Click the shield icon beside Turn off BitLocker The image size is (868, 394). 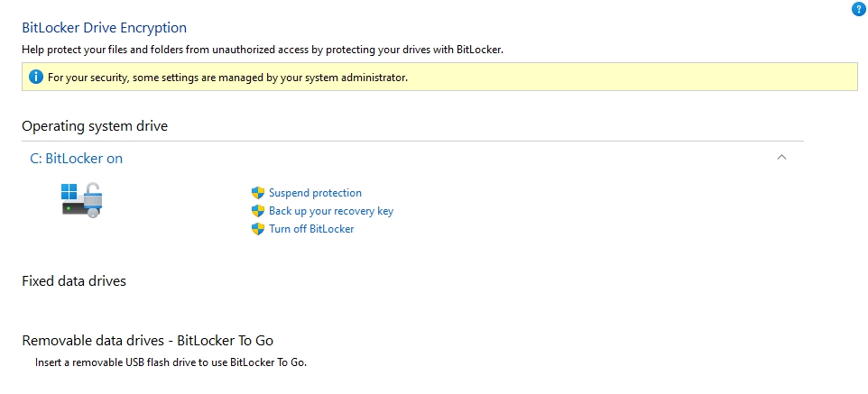[x=258, y=229]
